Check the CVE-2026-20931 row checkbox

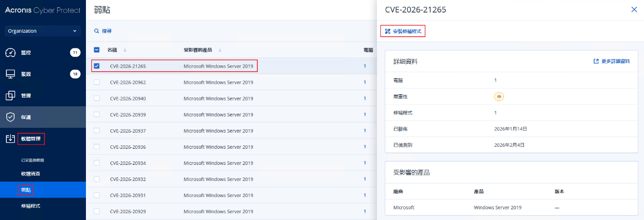point(97,195)
